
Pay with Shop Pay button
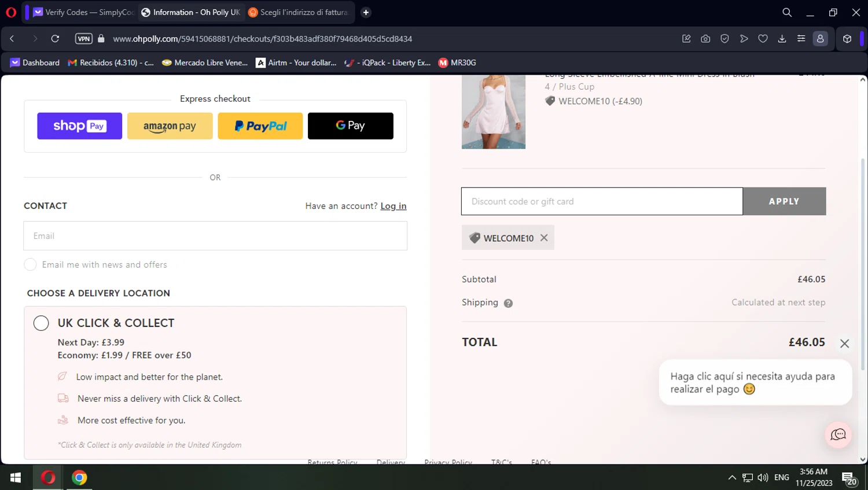(x=80, y=126)
